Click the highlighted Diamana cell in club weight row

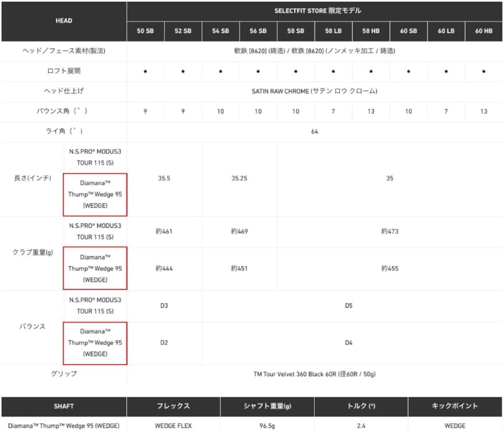tap(95, 268)
